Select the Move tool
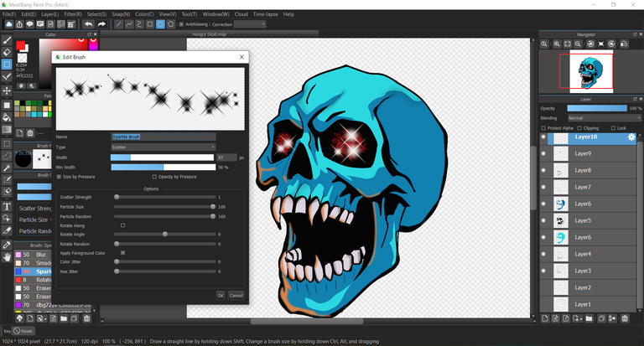Image resolution: width=644 pixels, height=346 pixels. (7, 90)
